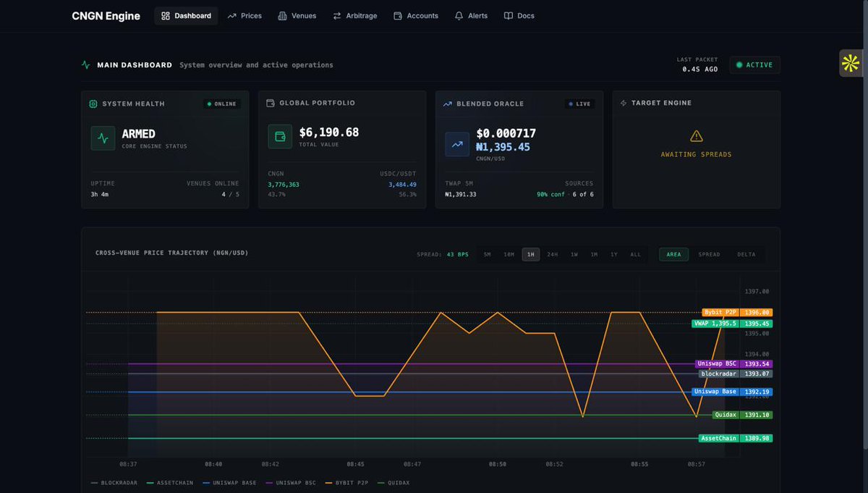Click the VWAP 1,395.5 price label
The image size is (868, 493).
pyautogui.click(x=731, y=324)
